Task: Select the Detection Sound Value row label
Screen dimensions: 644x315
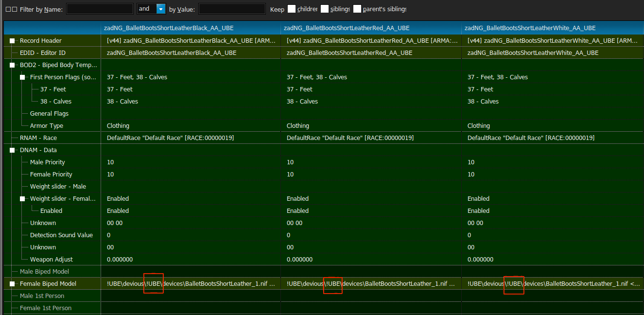Action: click(61, 235)
